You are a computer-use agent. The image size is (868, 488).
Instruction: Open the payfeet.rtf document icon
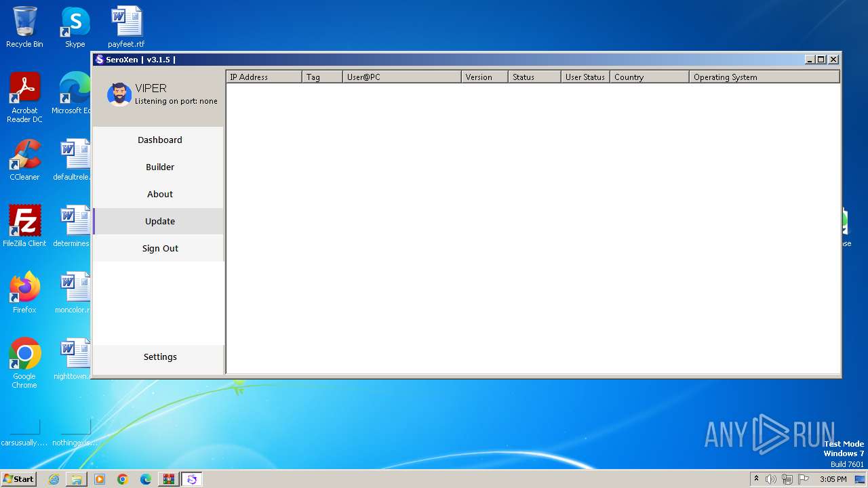(x=126, y=27)
